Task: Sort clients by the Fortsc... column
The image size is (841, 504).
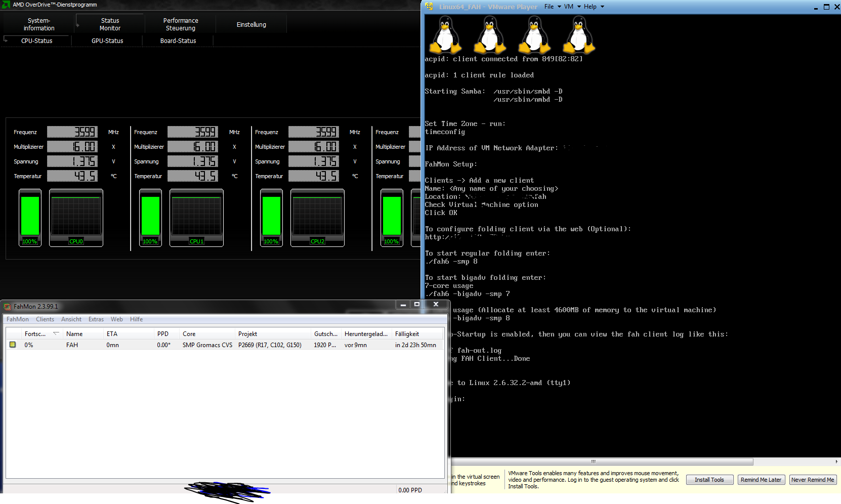Action: 42,334
